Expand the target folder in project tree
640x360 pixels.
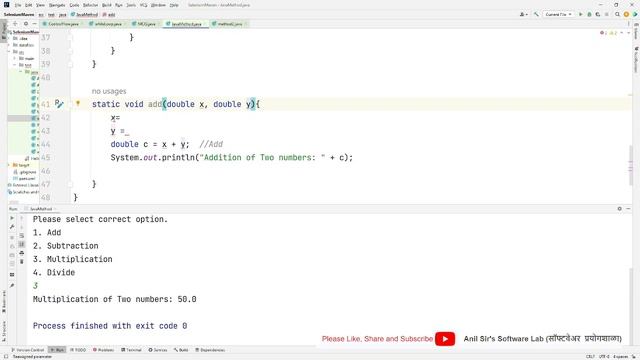pos(9,165)
